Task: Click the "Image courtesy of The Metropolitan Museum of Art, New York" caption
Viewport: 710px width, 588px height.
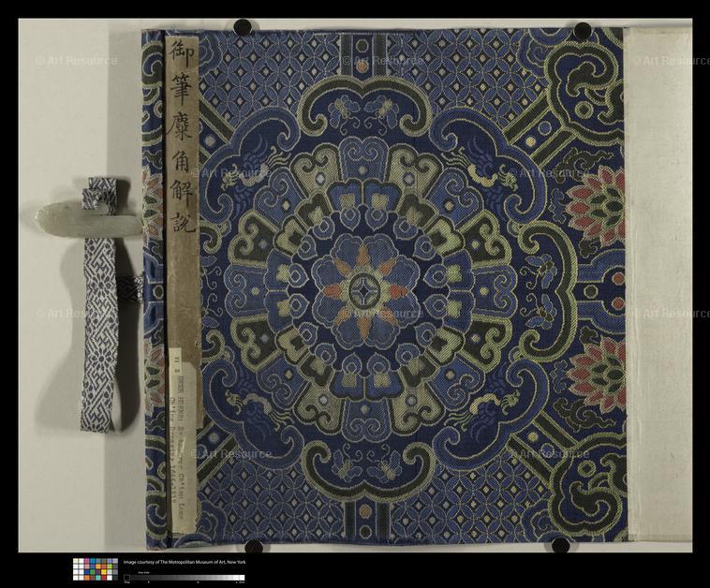Action: [185, 562]
